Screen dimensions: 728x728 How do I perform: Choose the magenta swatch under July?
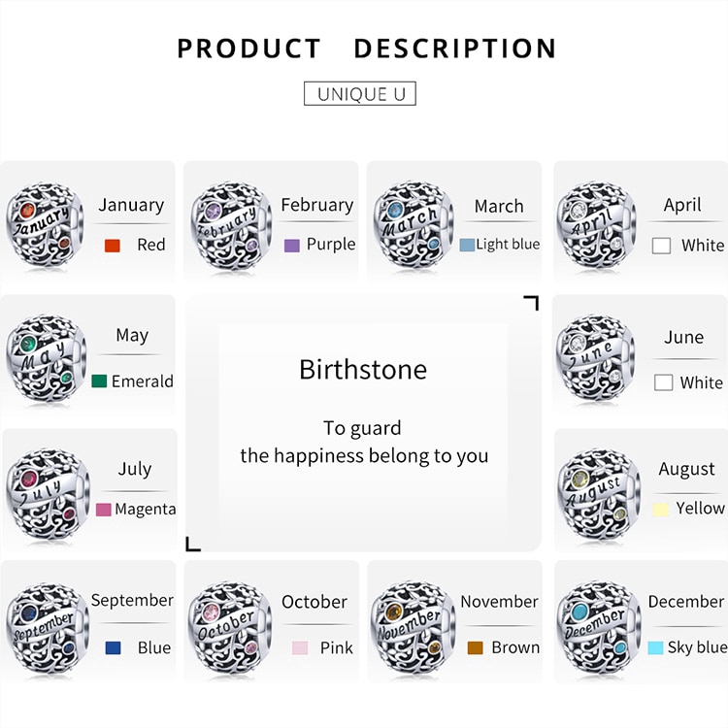[103, 510]
